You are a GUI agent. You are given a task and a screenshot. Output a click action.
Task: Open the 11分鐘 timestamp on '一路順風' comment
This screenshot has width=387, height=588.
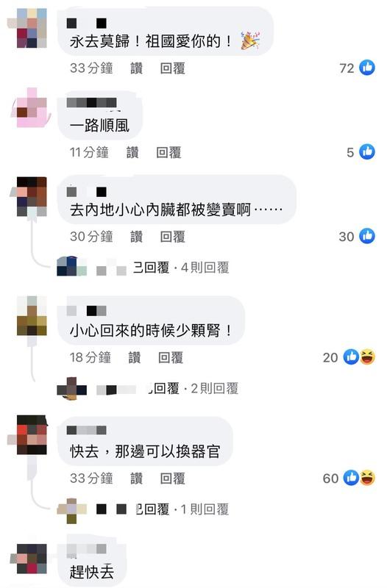pos(89,152)
